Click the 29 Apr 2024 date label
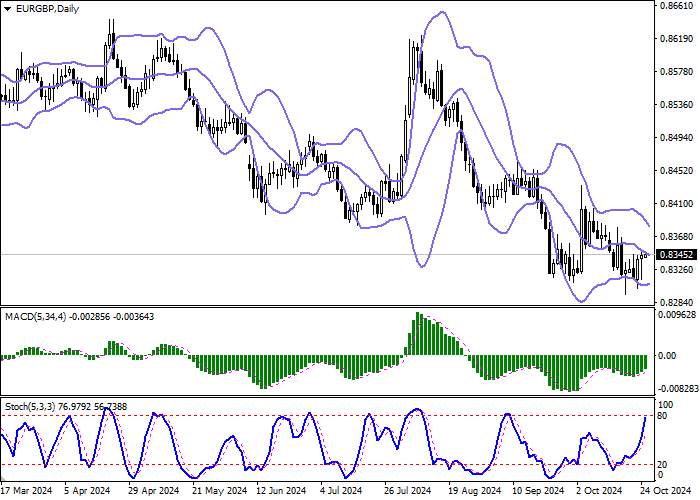 [x=154, y=491]
